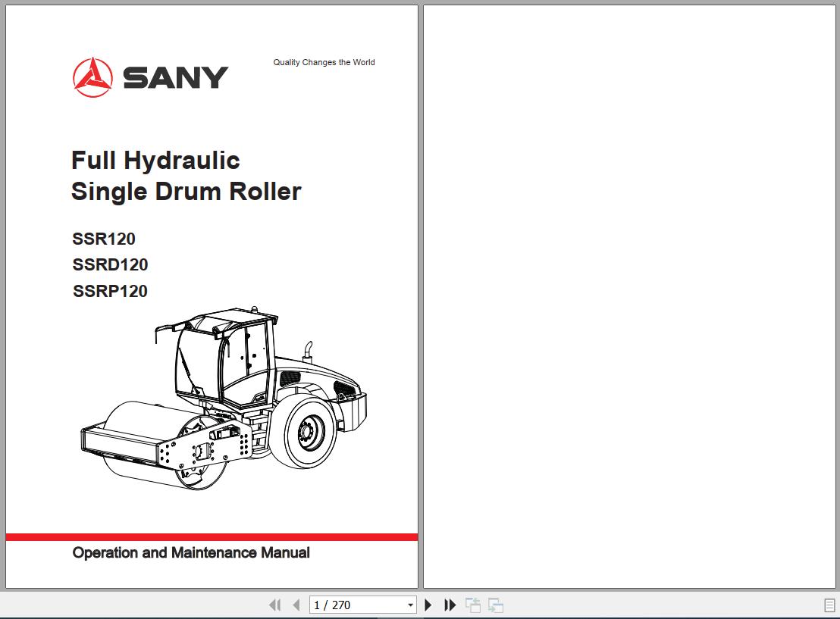The height and width of the screenshot is (619, 840).
Task: Click 'Operation and Maintenance Manual' text
Action: (191, 552)
